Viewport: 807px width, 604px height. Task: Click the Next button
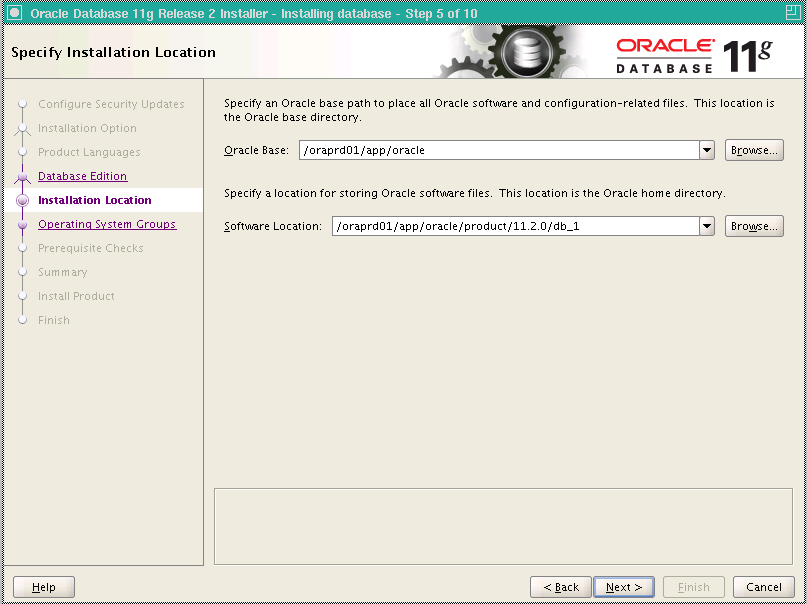[624, 587]
